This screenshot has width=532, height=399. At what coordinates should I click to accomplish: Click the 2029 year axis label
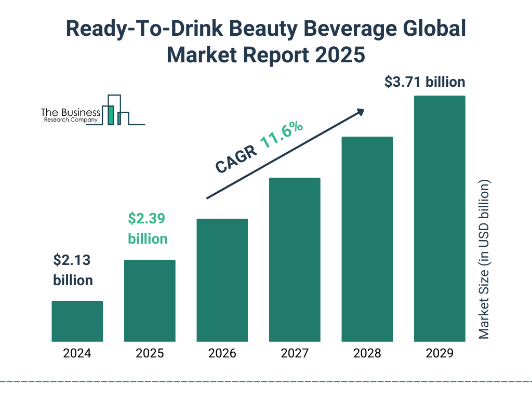[440, 354]
